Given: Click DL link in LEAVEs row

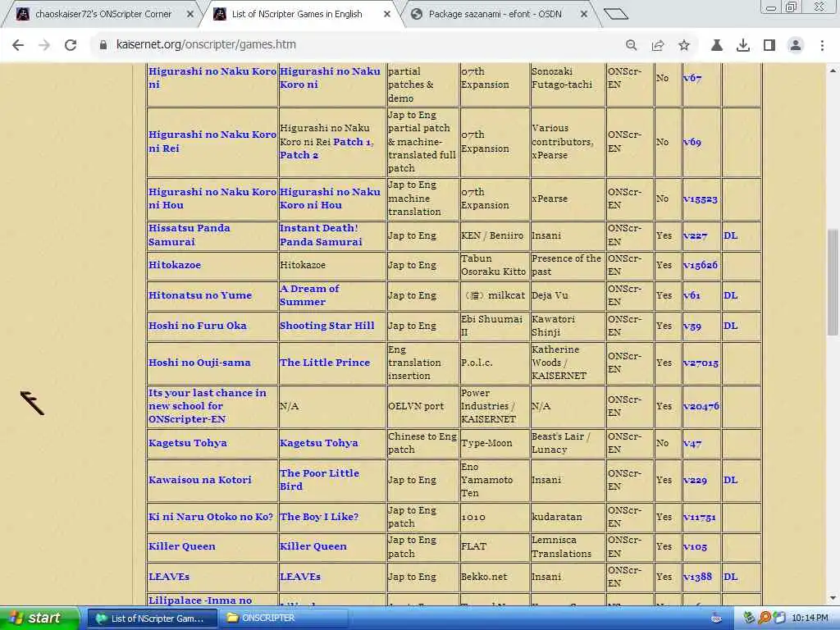Looking at the screenshot, I should [x=730, y=577].
